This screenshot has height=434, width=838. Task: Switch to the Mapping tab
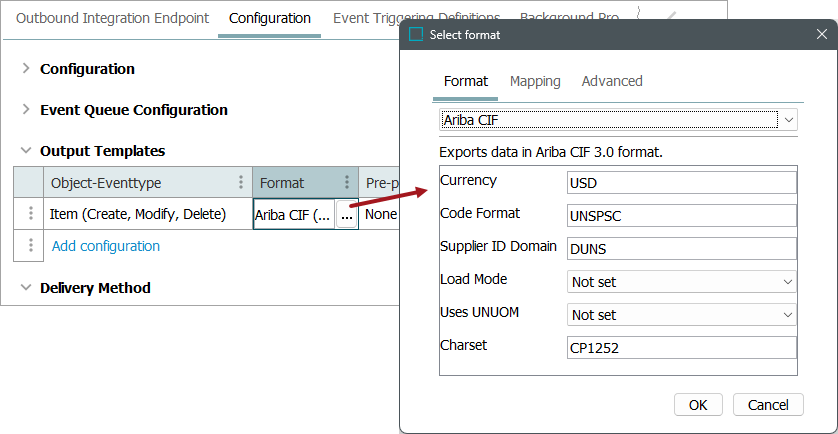535,81
